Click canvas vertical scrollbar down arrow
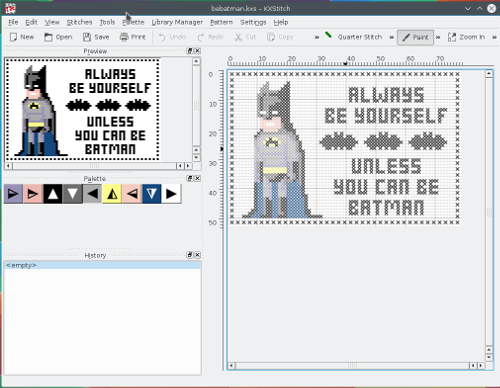This screenshot has height=388, width=500. pos(489,357)
